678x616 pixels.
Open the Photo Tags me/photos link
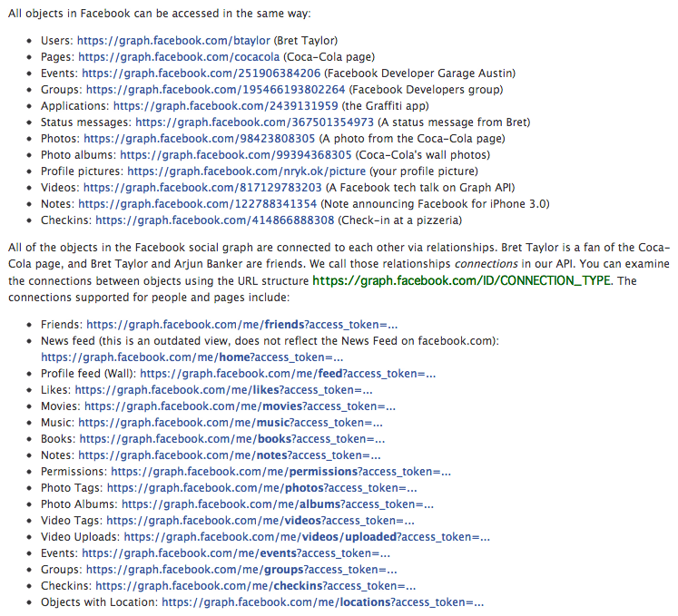(261, 488)
